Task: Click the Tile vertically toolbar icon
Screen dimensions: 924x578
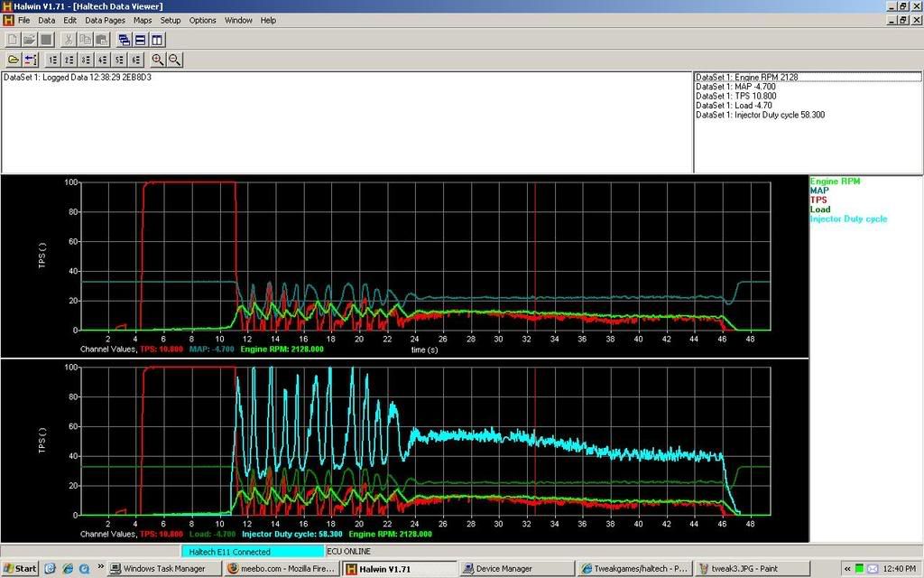Action: click(x=157, y=40)
